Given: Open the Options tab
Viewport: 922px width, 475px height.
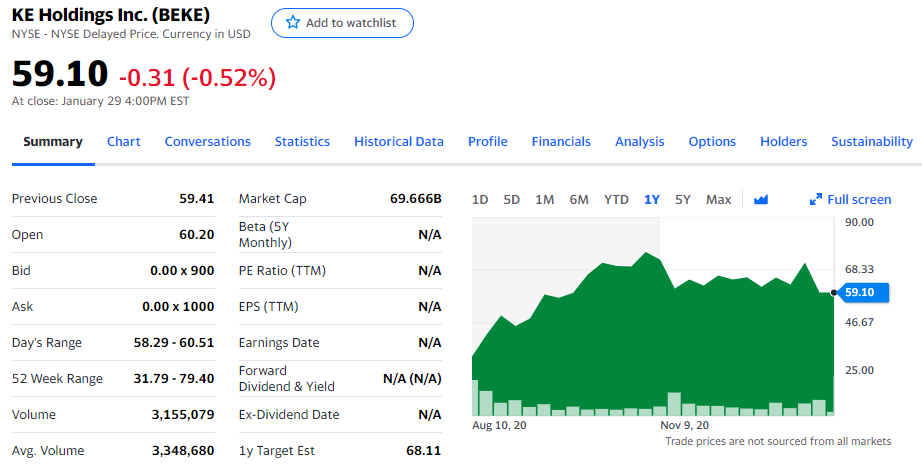Looking at the screenshot, I should pyautogui.click(x=712, y=142).
